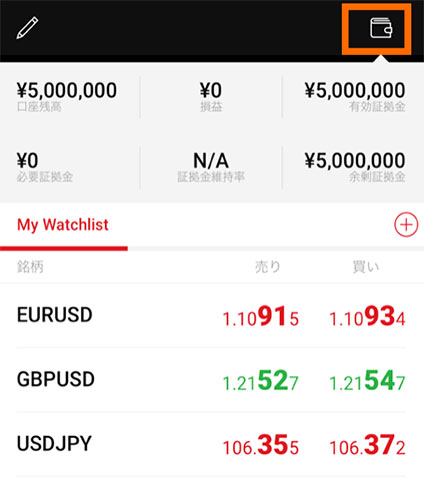Select the 必要証拠金 required margin value
This screenshot has width=424, height=479.
tap(27, 160)
